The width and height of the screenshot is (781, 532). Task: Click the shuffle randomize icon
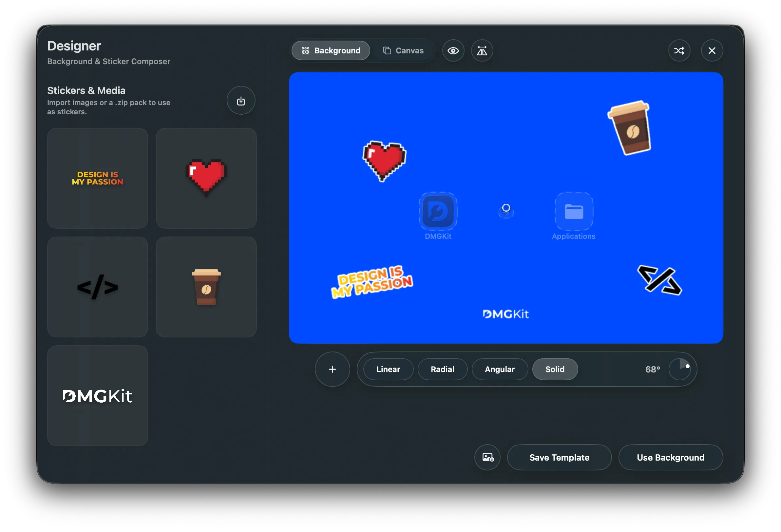tap(679, 51)
